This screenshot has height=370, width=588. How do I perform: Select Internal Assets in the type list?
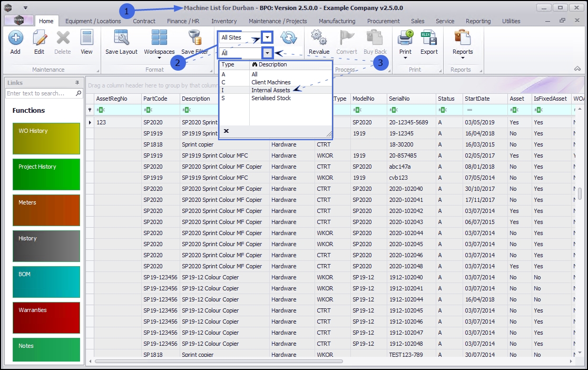click(270, 90)
